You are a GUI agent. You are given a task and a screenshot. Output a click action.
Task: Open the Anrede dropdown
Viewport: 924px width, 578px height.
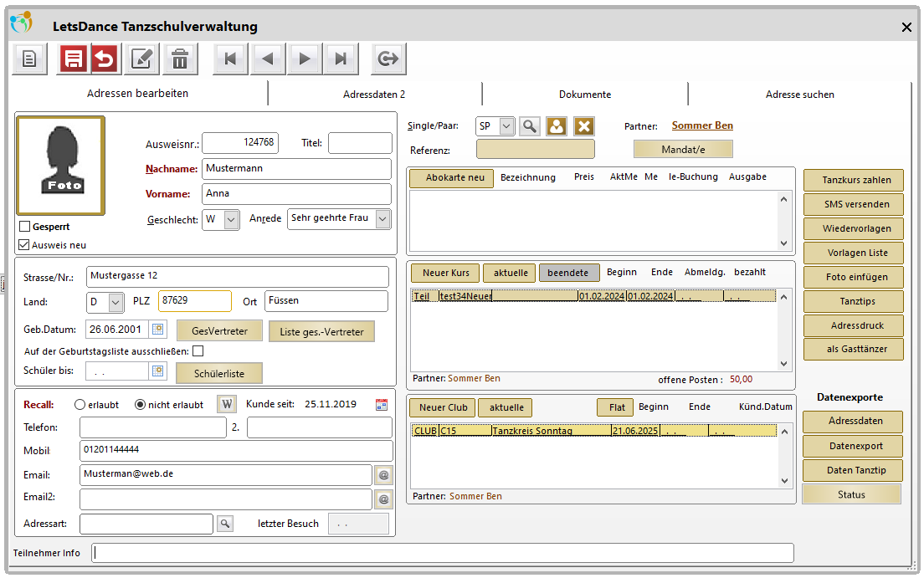[383, 219]
